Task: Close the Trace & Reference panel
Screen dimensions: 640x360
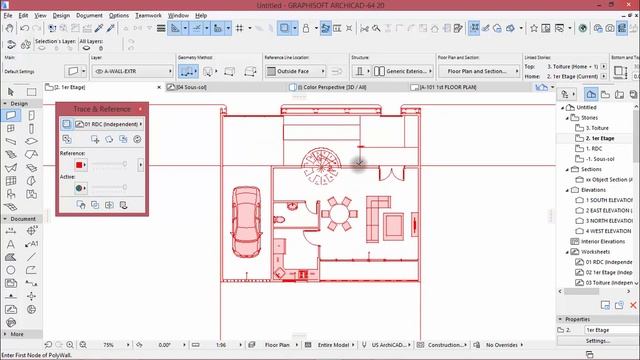Action: tap(140, 109)
